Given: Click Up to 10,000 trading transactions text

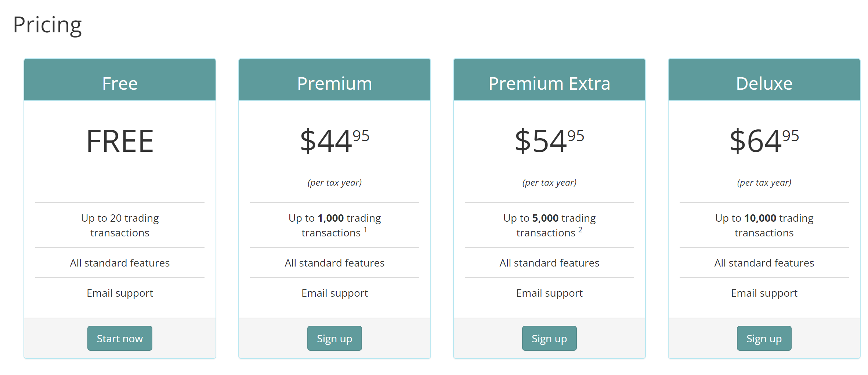Looking at the screenshot, I should [x=764, y=225].
